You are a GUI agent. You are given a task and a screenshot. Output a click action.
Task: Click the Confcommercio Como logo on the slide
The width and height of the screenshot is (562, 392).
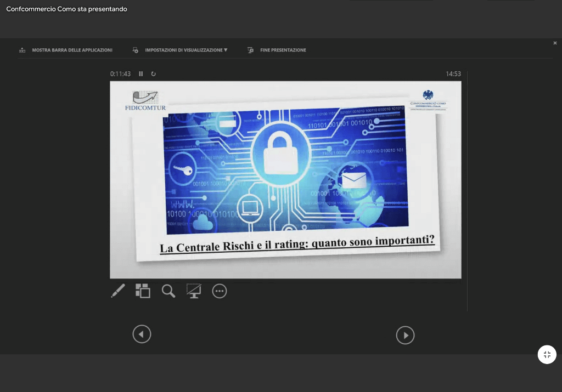point(428,99)
